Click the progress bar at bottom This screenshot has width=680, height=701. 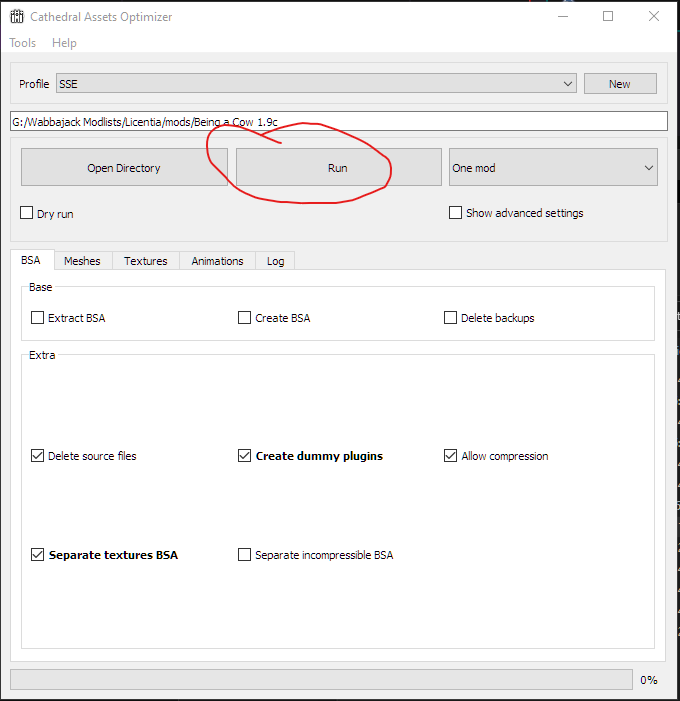(x=321, y=680)
